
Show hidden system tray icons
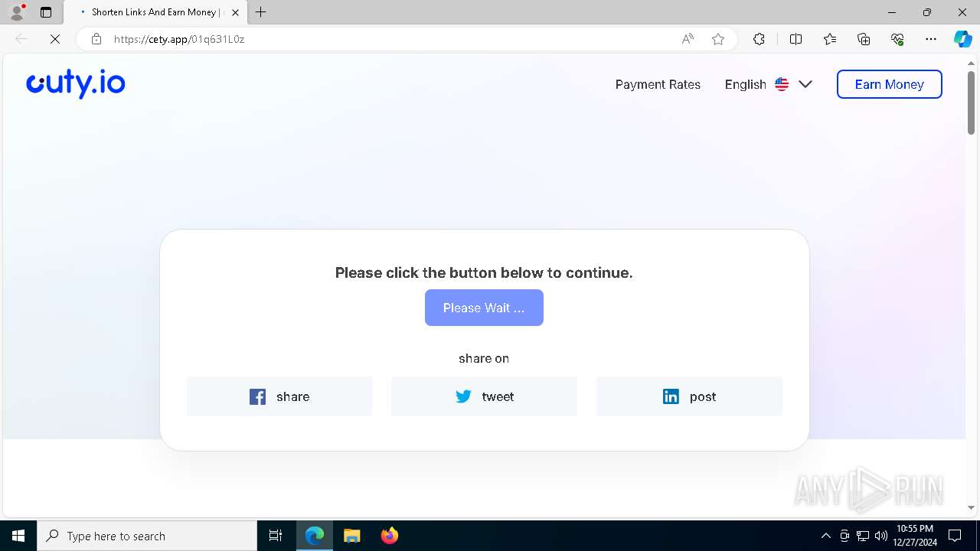[825, 536]
